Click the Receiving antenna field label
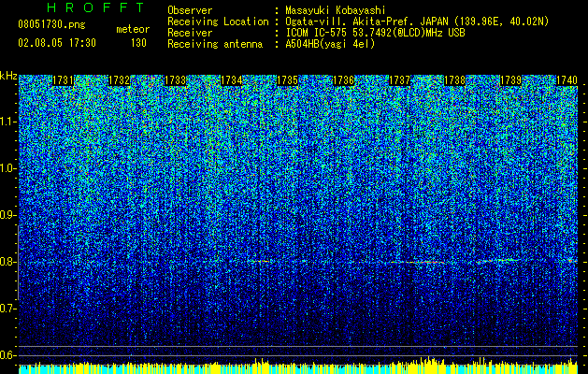This screenshot has width=588, height=374. (215, 44)
